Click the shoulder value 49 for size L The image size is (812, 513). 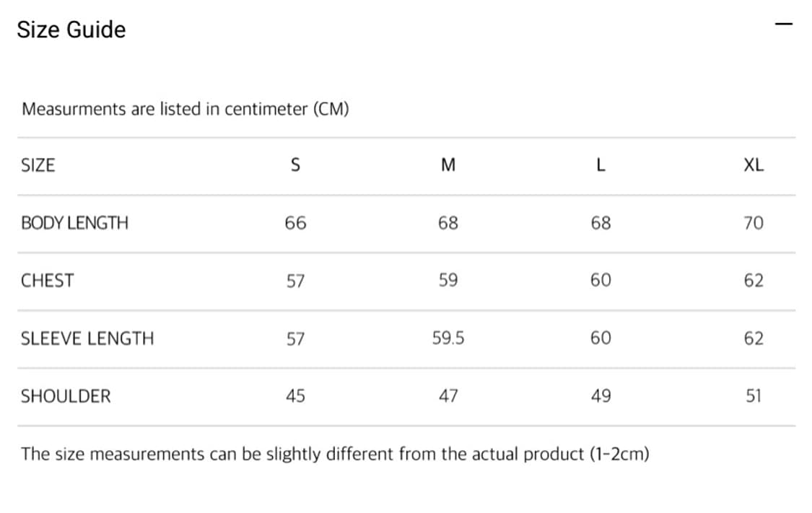pos(601,396)
